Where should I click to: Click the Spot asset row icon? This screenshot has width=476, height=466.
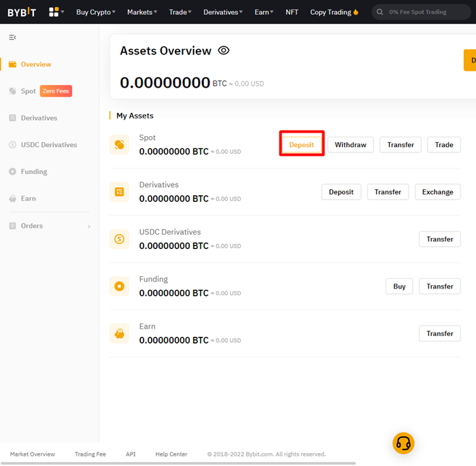coord(119,145)
